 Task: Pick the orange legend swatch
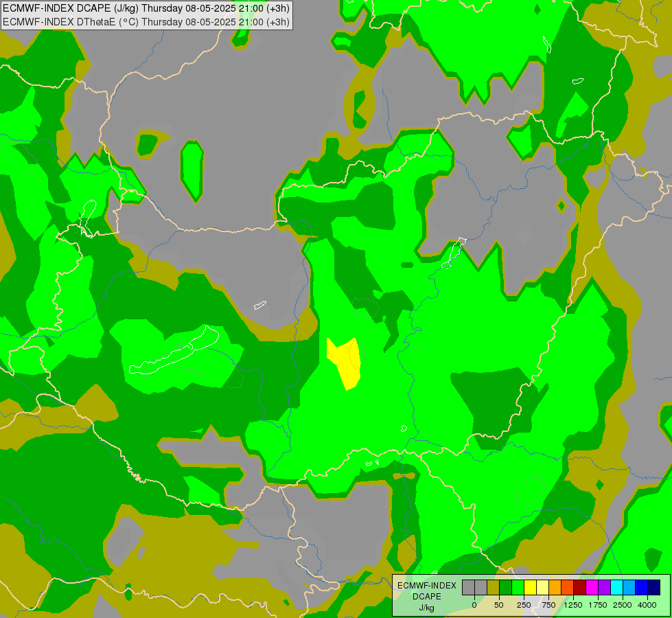pos(555,588)
